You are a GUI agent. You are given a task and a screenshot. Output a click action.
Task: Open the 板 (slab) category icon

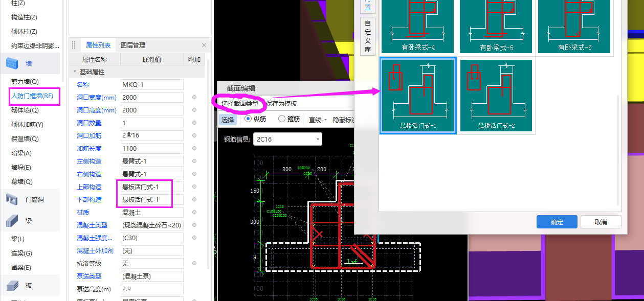[x=12, y=285]
